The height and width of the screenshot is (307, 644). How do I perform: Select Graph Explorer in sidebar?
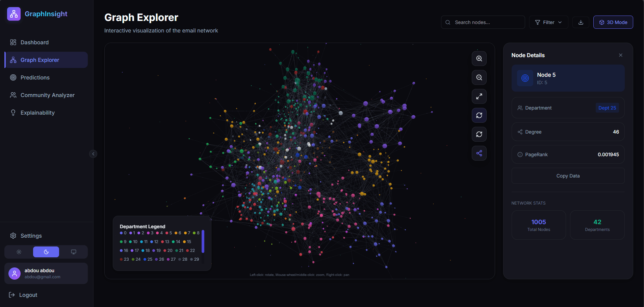(x=46, y=60)
